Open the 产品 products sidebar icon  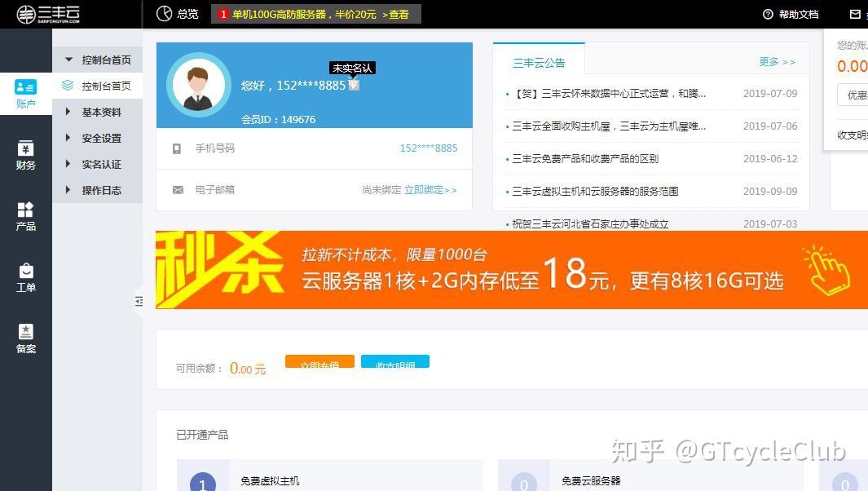tap(25, 216)
